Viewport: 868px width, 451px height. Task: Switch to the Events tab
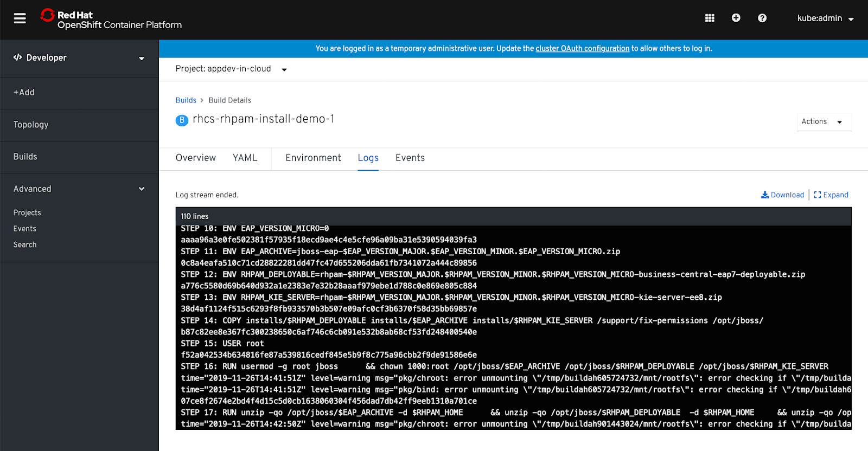tap(410, 158)
